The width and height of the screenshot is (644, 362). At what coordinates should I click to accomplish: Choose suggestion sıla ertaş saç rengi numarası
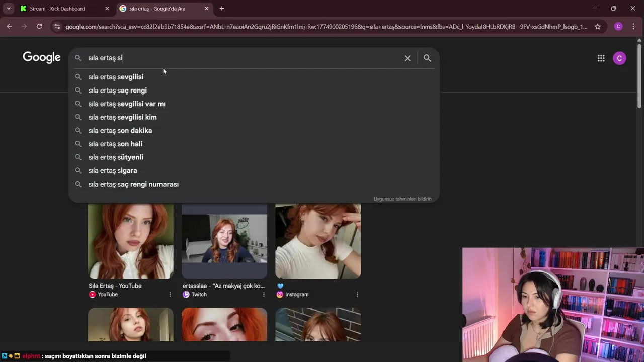[254, 184]
